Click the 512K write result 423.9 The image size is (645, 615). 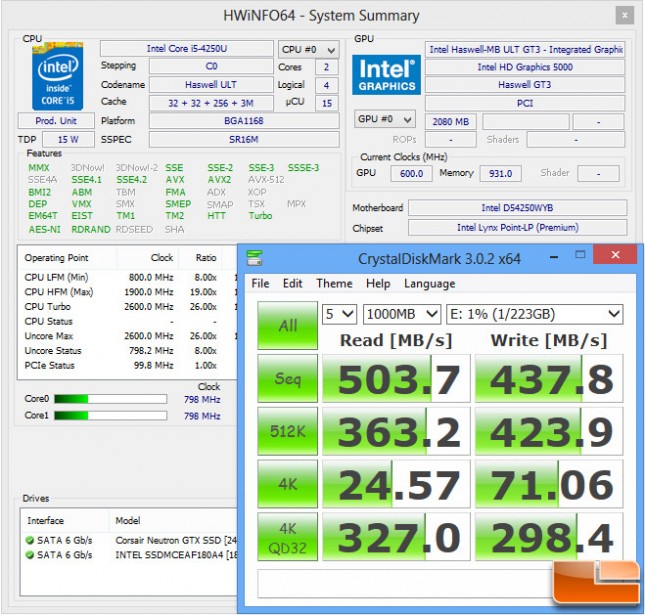549,431
